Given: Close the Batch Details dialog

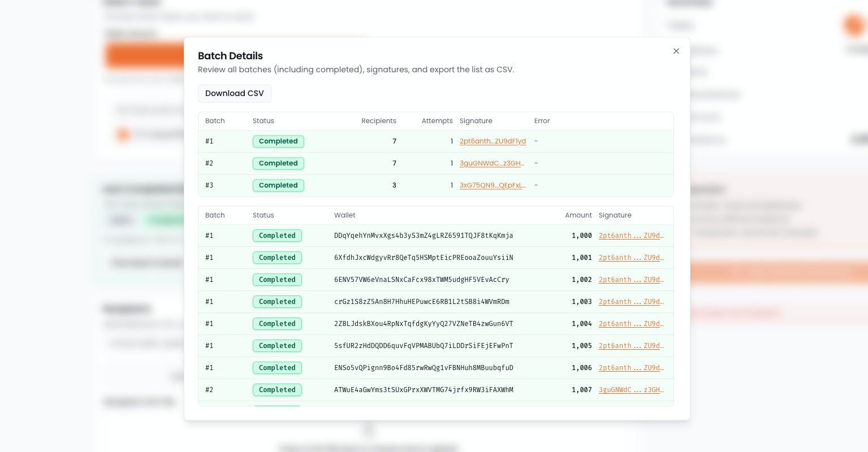Looking at the screenshot, I should click(x=676, y=51).
